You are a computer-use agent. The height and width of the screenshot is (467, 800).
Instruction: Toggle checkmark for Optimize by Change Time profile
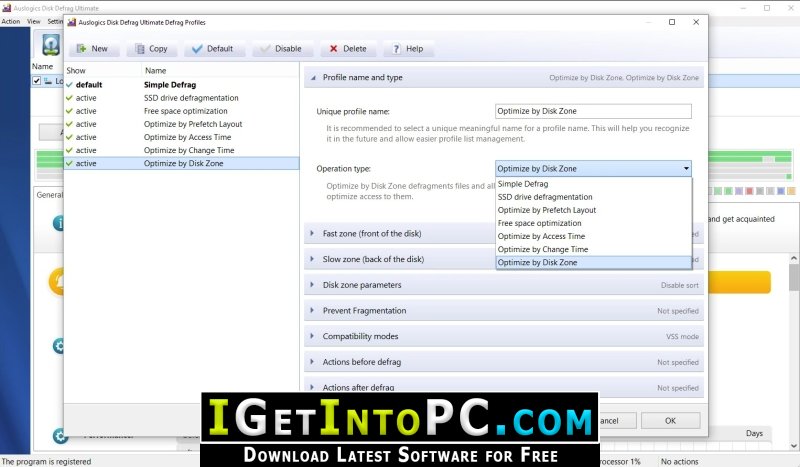click(x=69, y=151)
